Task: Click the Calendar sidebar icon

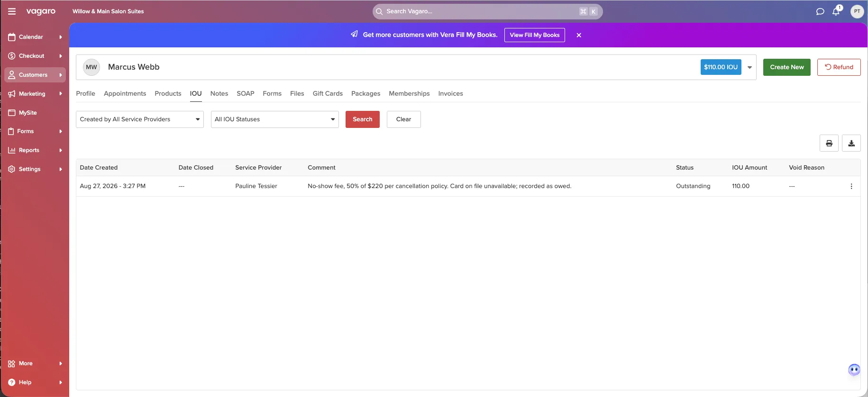Action: coord(12,37)
